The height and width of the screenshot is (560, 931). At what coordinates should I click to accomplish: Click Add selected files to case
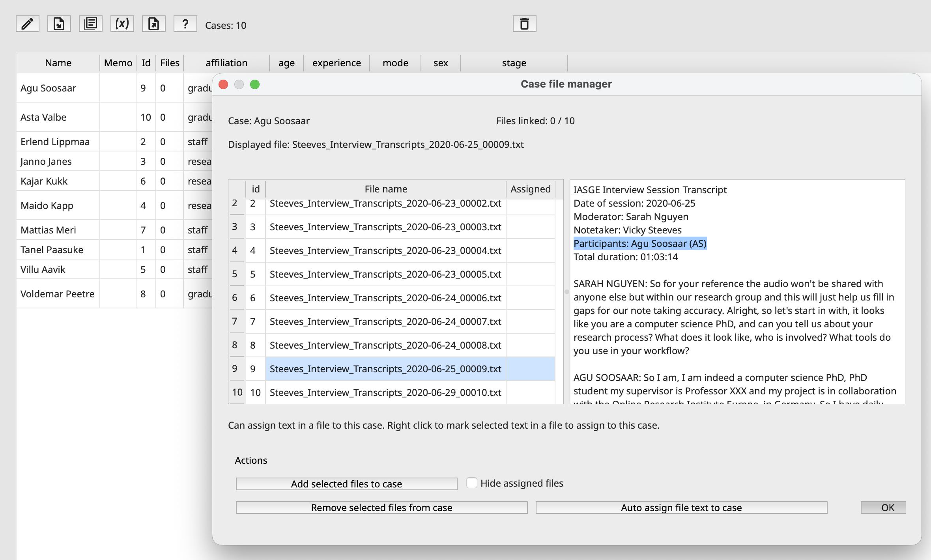pos(346,484)
